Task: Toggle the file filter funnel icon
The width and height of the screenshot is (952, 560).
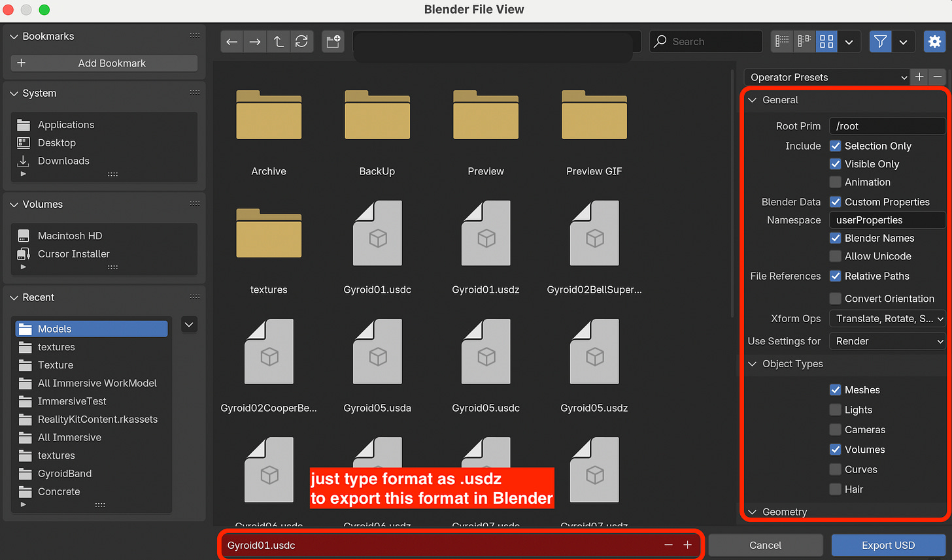Action: 880,41
